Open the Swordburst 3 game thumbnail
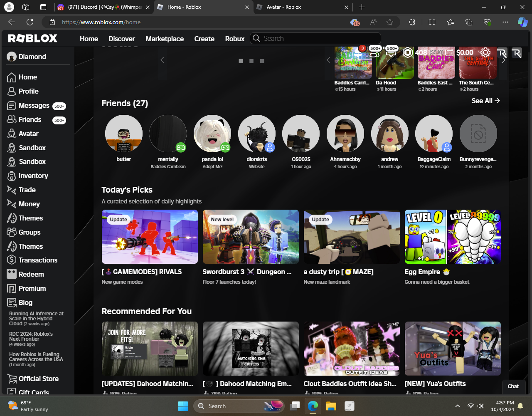This screenshot has width=532, height=416. point(251,237)
